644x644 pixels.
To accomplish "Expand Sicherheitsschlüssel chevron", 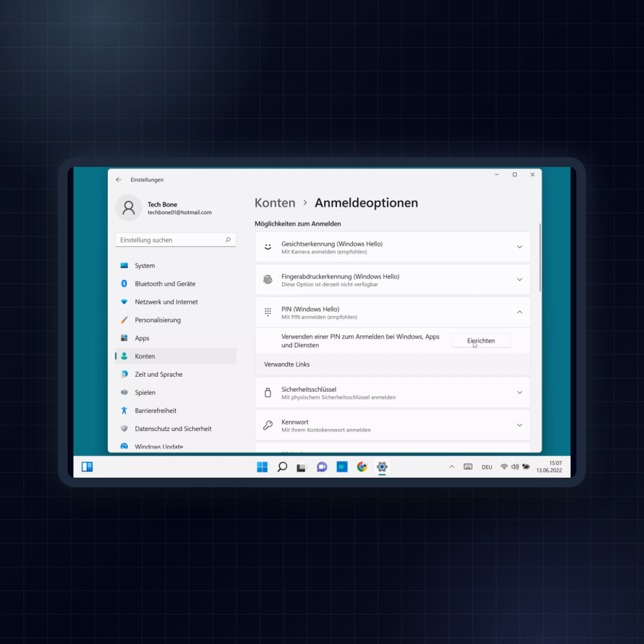I will coord(519,393).
